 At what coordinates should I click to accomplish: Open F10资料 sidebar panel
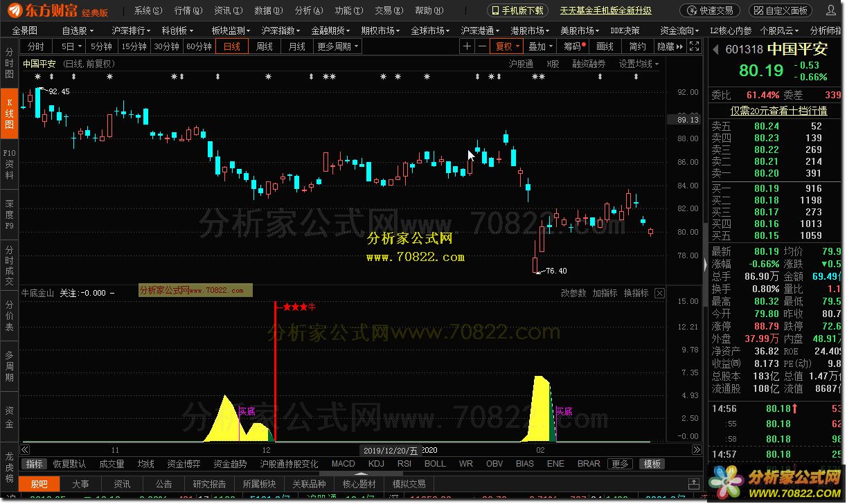9,163
